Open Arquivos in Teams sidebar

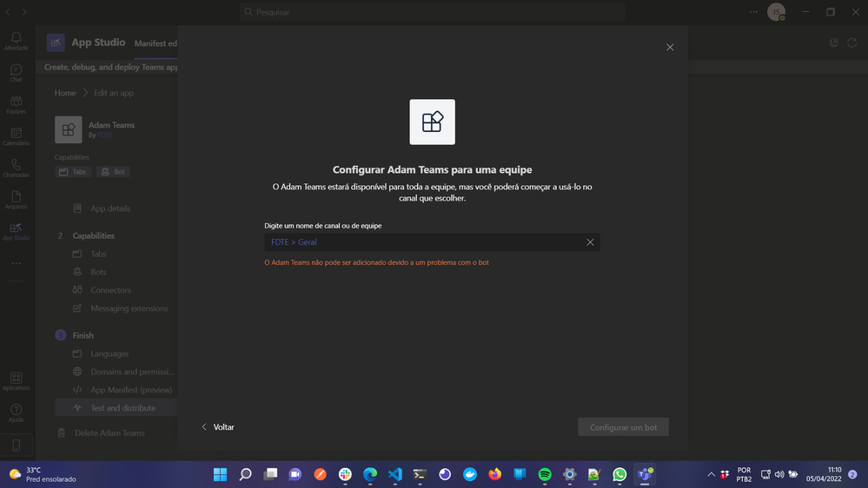click(x=16, y=200)
